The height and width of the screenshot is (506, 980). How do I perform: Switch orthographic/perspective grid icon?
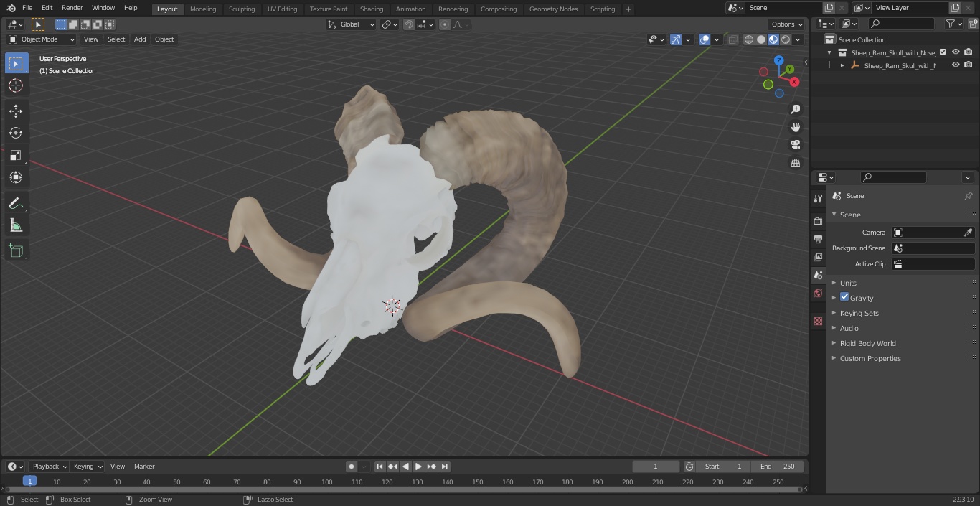coord(795,163)
